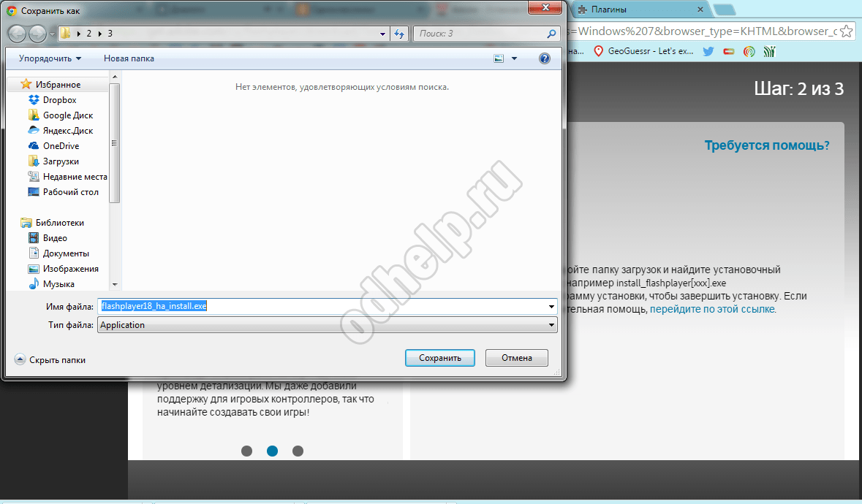The width and height of the screenshot is (862, 504).
Task: Go to the first carousel dot
Action: pos(246,451)
